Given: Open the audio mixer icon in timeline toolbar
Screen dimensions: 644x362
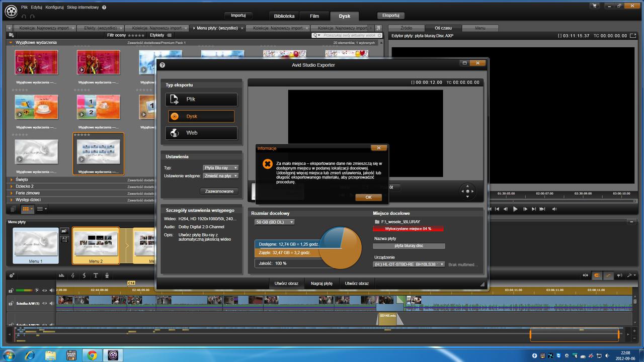Looking at the screenshot, I should pyautogui.click(x=61, y=276).
